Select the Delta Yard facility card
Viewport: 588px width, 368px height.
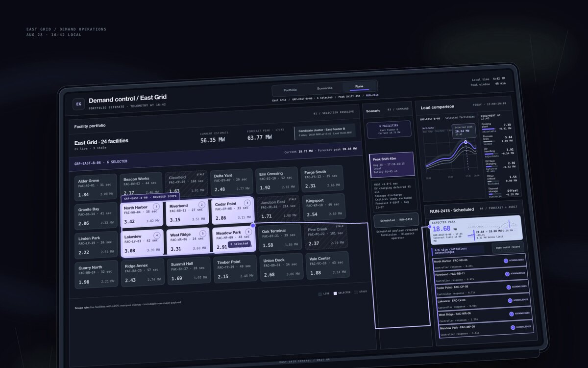(x=231, y=182)
